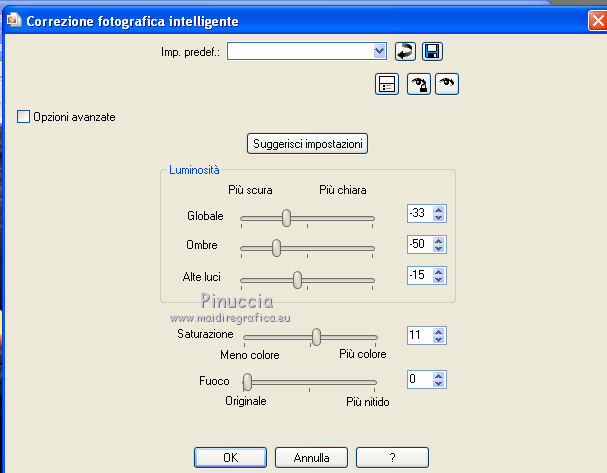Increase Globale value with up arrow
Viewport: 607px width, 473px height.
439,210
